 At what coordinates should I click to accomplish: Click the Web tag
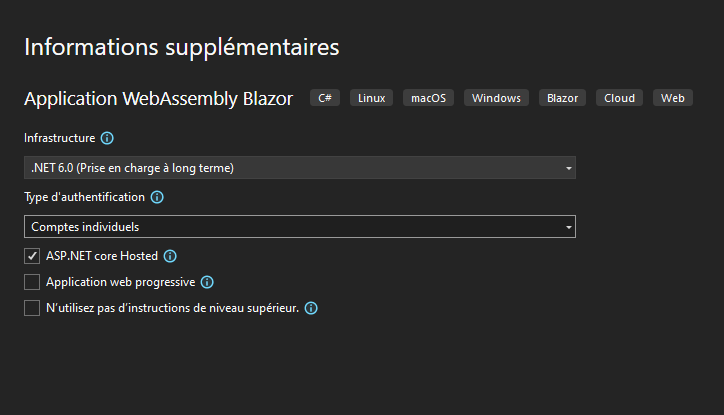click(x=673, y=98)
